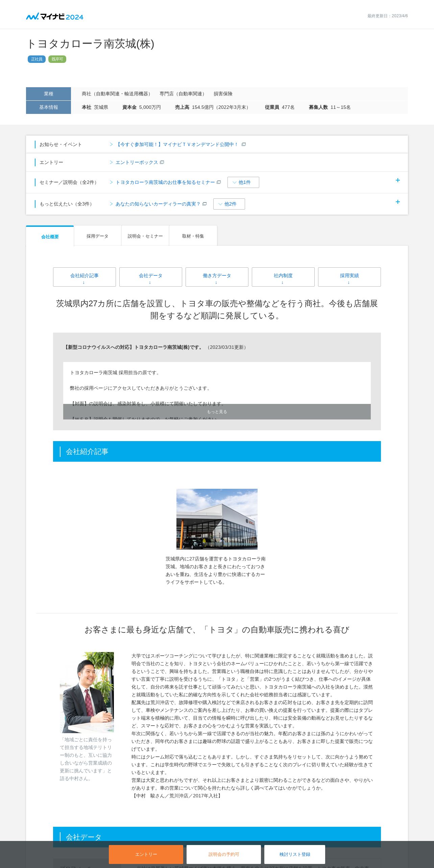
Task: Click the photo of 中村さん
Action: (87, 692)
